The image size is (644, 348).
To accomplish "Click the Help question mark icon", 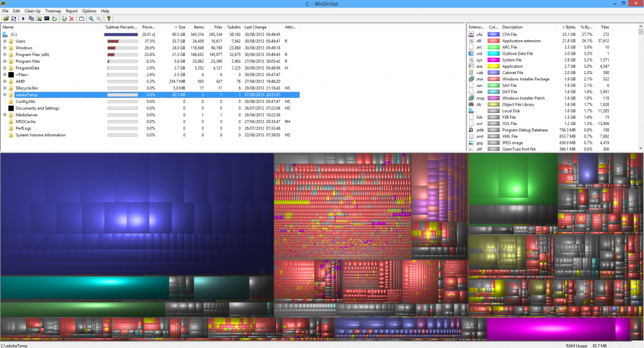I will click(x=109, y=18).
